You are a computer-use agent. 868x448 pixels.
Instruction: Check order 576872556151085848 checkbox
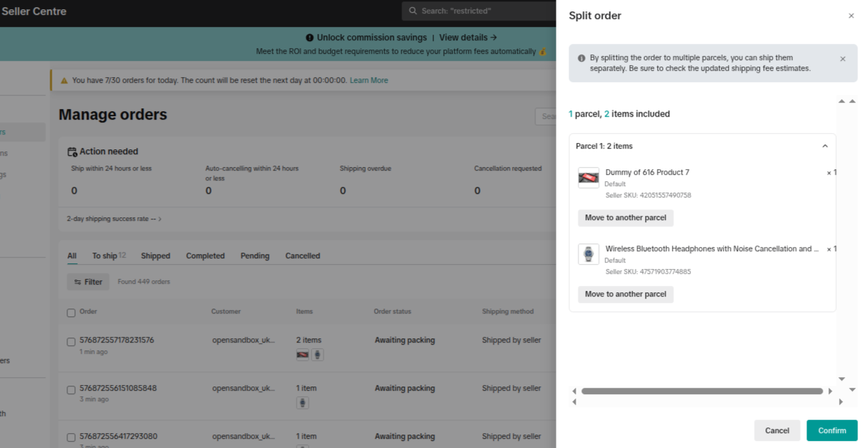(x=71, y=390)
